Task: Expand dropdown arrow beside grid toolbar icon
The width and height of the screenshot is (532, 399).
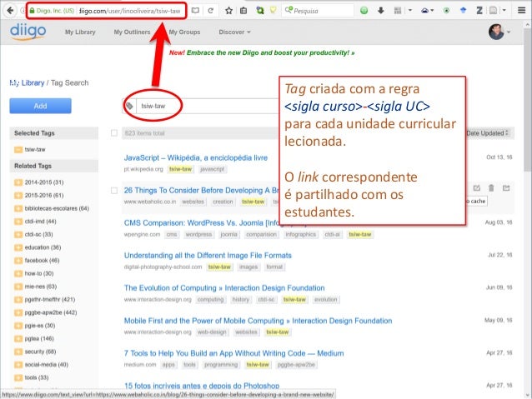Action: pyautogui.click(x=410, y=11)
